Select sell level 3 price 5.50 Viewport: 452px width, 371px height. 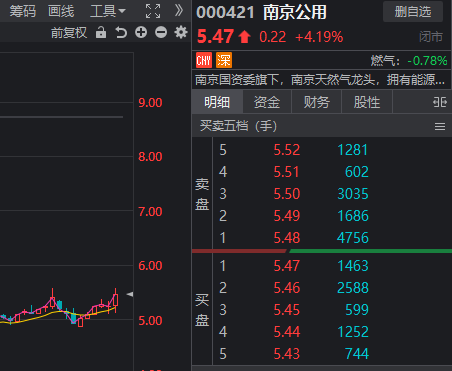[287, 194]
